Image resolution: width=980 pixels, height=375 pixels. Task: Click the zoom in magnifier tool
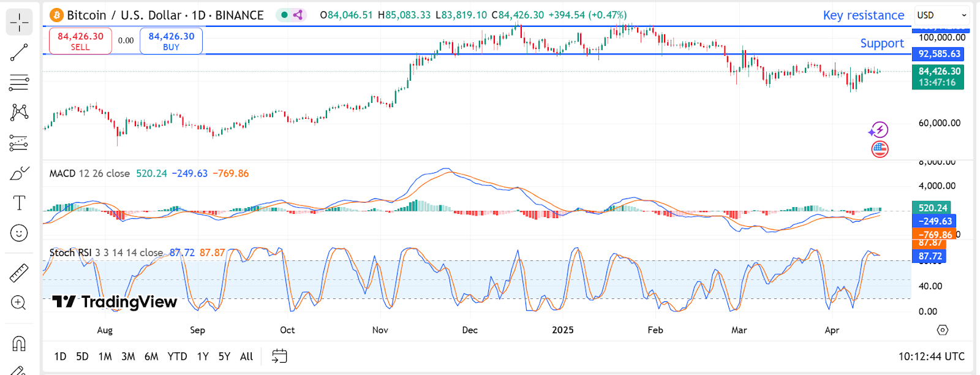coord(19,303)
